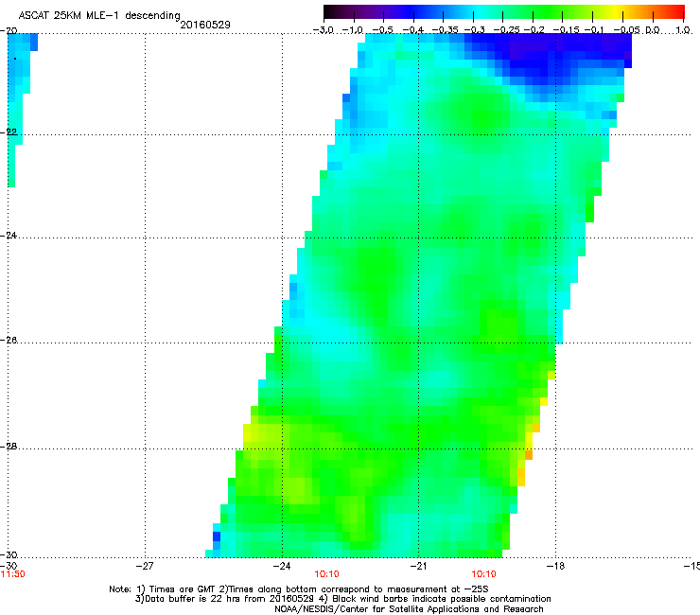Click the red '10:10' time right of longitude -24
The width and height of the screenshot is (700, 615).
tap(326, 574)
